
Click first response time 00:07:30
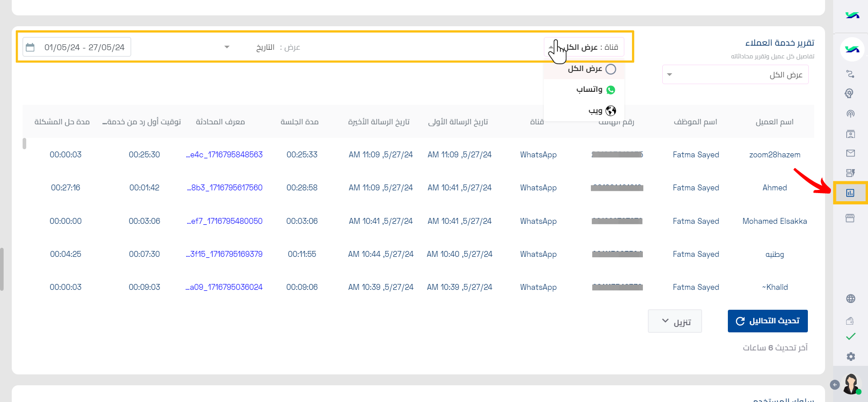144,254
